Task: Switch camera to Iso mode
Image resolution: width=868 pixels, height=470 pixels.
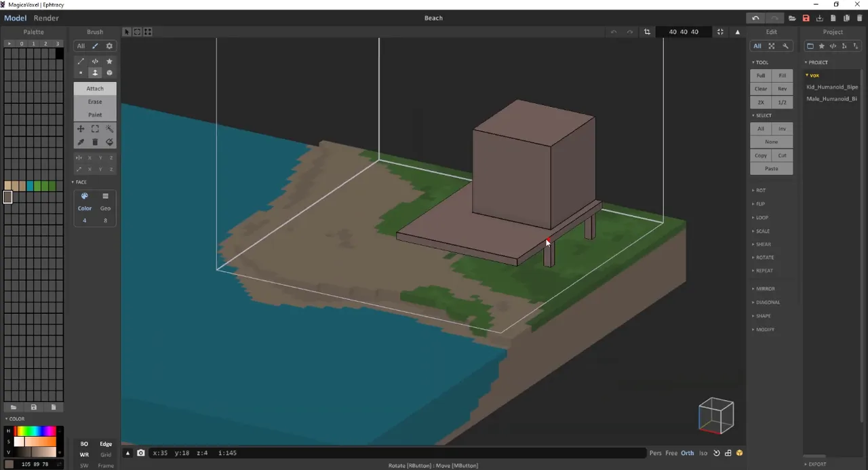Action: 703,453
